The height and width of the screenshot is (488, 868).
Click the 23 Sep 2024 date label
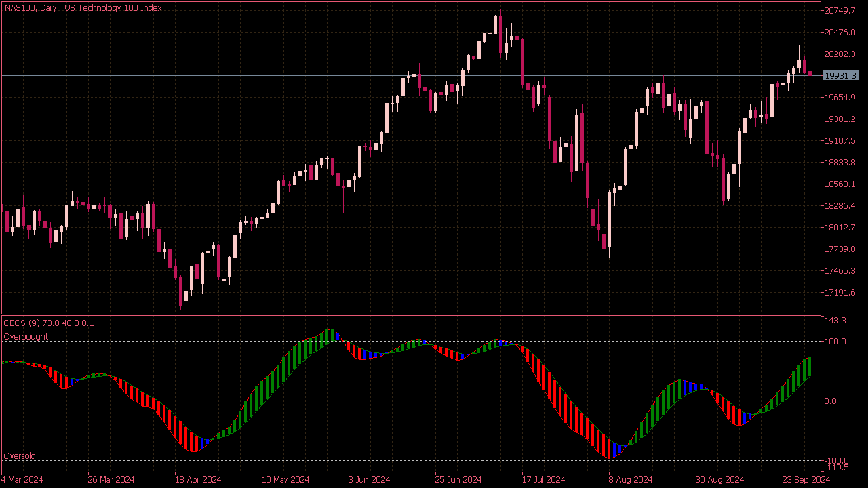click(806, 480)
